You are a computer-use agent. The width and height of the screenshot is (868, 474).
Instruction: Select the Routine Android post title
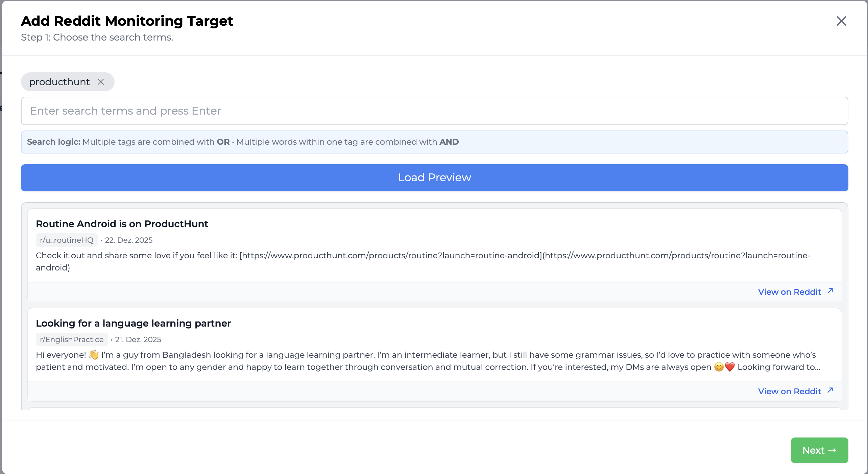point(122,224)
